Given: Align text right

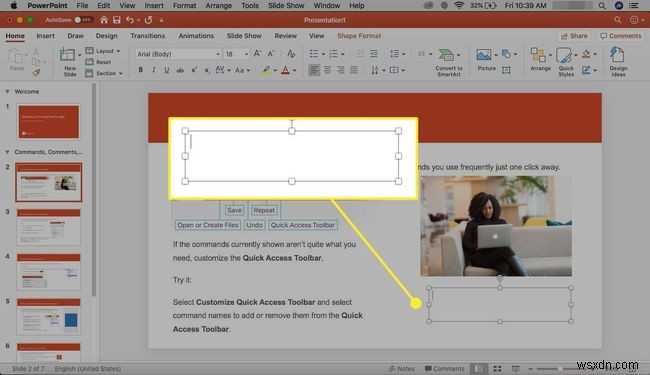Looking at the screenshot, I should click(x=340, y=70).
